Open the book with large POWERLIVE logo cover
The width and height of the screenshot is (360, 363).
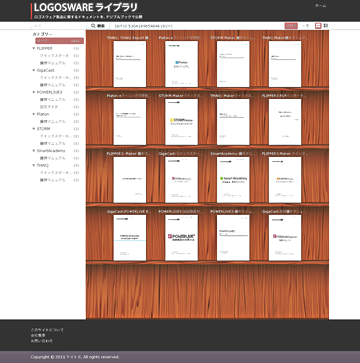click(181, 238)
